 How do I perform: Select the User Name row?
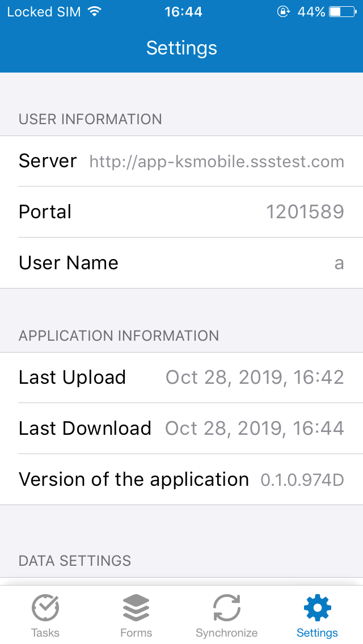click(x=181, y=263)
